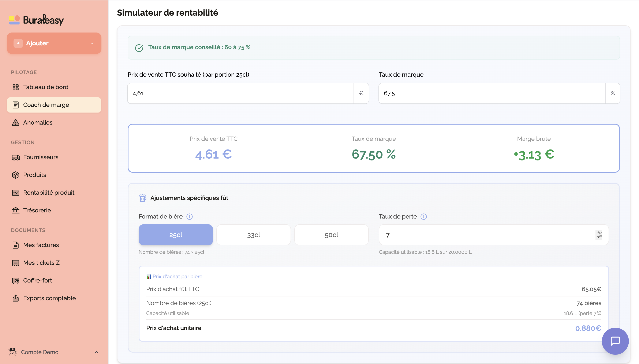Click the 4.61 € Prix de vente value
The height and width of the screenshot is (364, 639).
point(213,154)
